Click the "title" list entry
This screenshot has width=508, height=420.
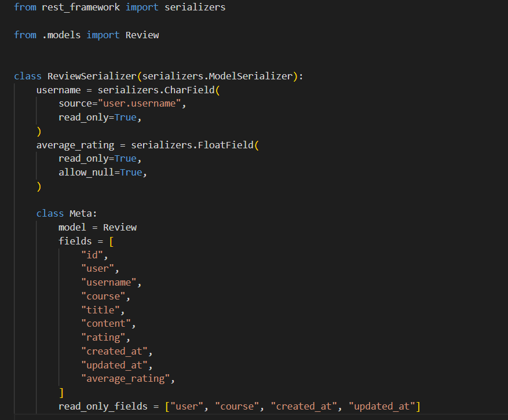[x=100, y=310]
